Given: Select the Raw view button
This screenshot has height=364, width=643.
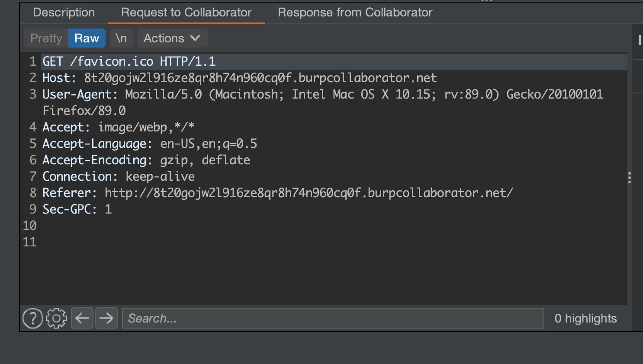Looking at the screenshot, I should point(87,38).
